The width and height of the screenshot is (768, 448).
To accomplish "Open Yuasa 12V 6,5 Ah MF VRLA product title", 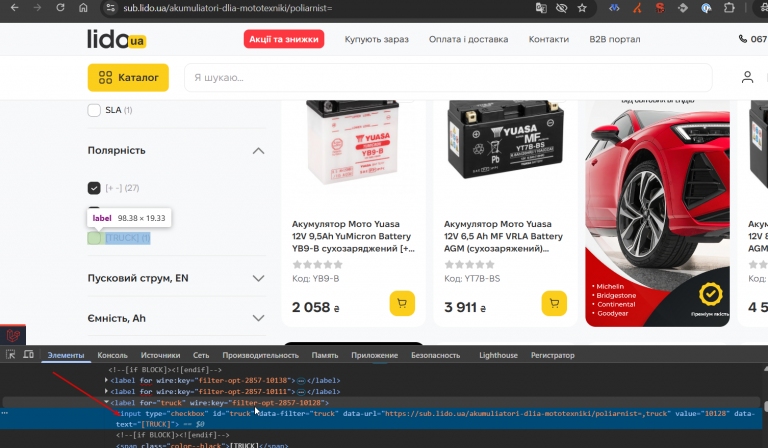I will pyautogui.click(x=503, y=236).
